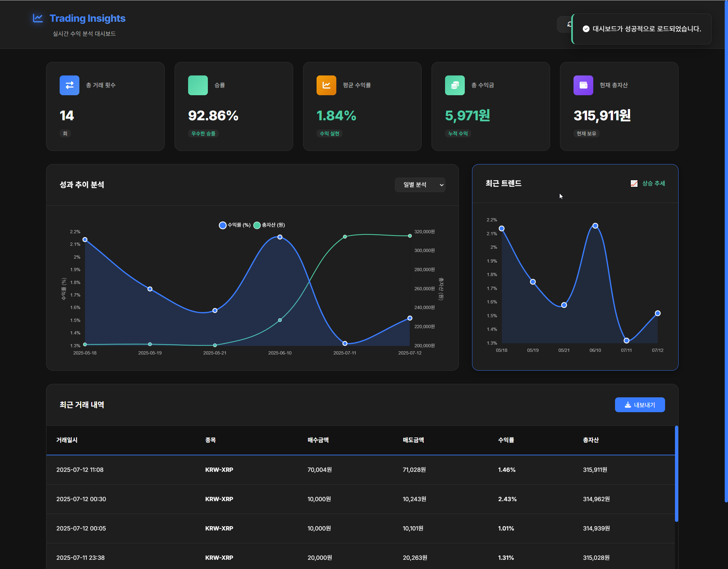Click the checkmark icon in the success notification
728x569 pixels.
(586, 29)
